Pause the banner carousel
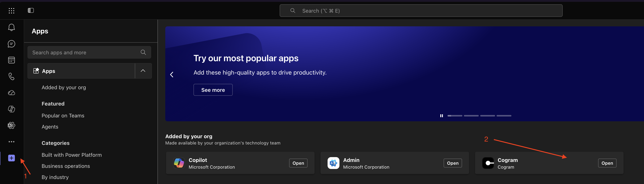The width and height of the screenshot is (644, 184). tap(442, 116)
